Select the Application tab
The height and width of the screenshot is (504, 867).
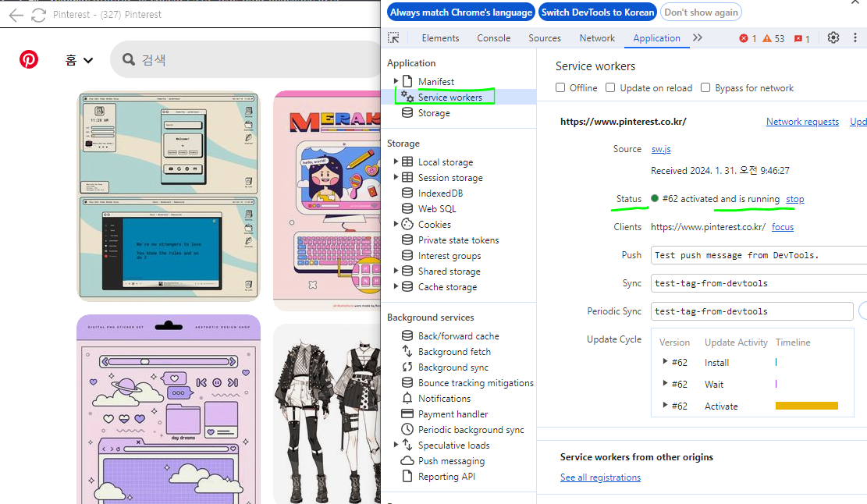pyautogui.click(x=657, y=38)
